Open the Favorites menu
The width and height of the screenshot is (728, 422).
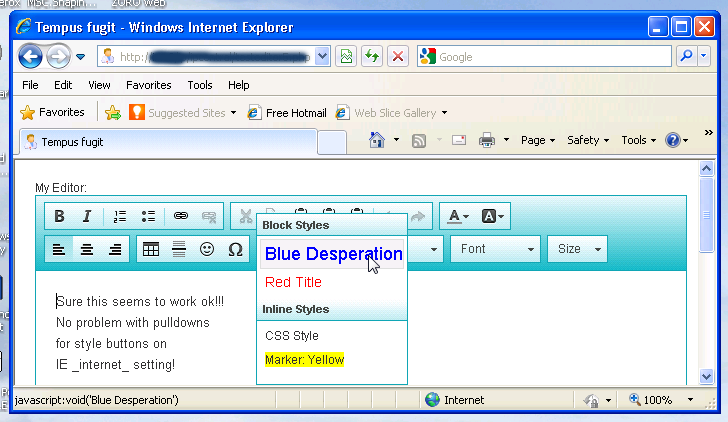coord(148,85)
